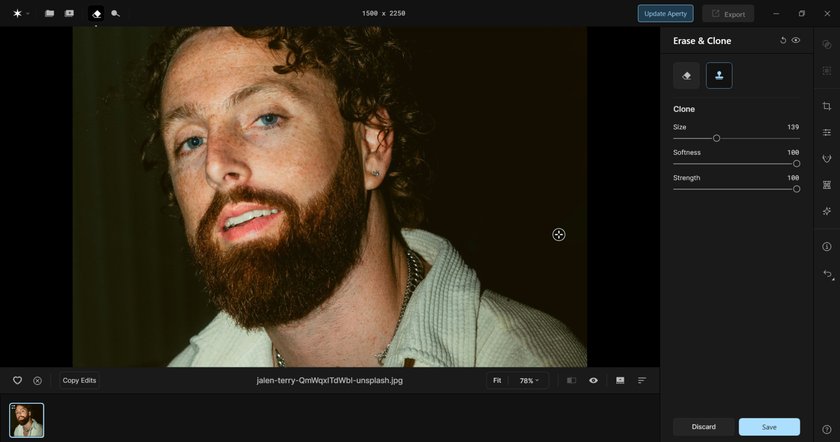Click the Export button
Viewport: 840px width, 442px height.
(728, 14)
